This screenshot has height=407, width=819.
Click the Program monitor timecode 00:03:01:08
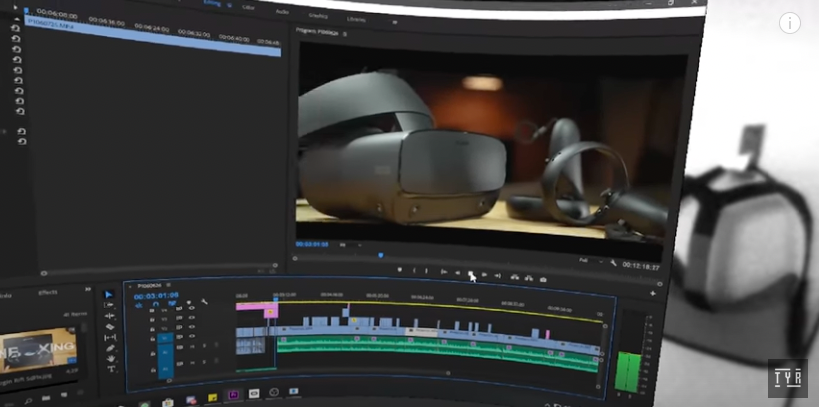[312, 243]
